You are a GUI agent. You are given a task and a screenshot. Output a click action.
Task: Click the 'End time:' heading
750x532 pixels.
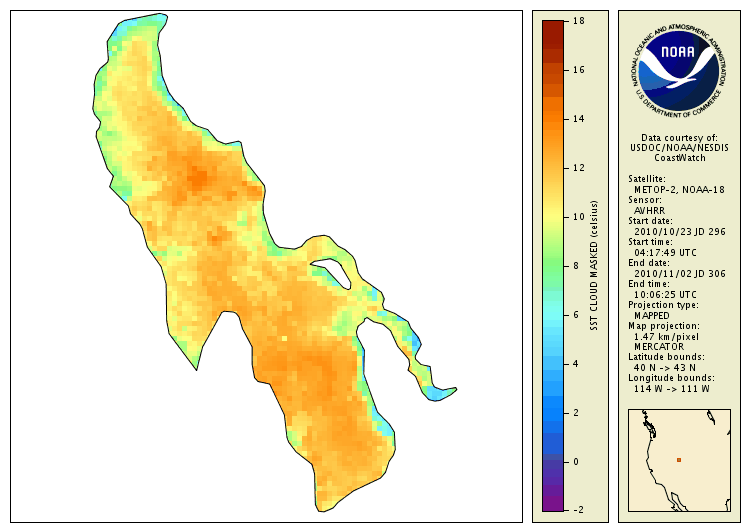(649, 284)
